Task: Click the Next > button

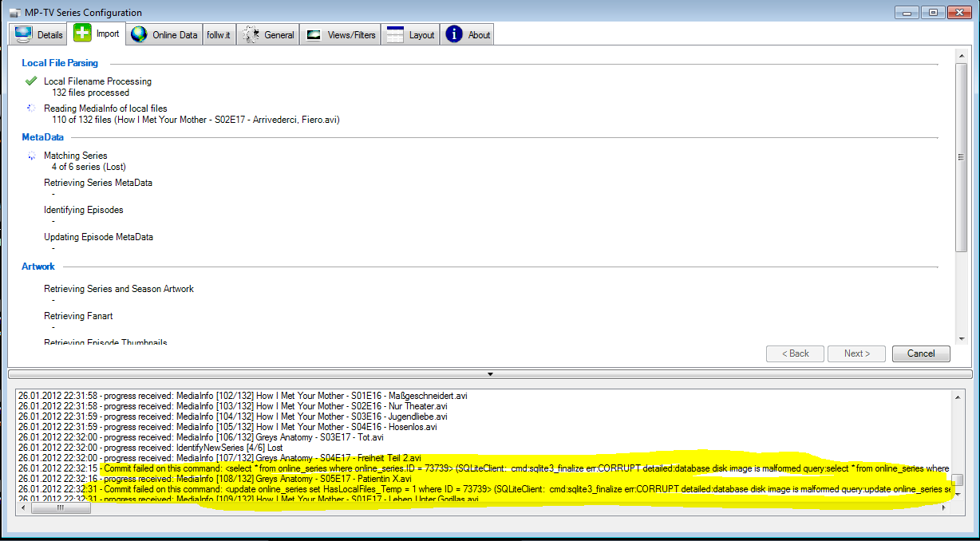Action: [x=856, y=353]
